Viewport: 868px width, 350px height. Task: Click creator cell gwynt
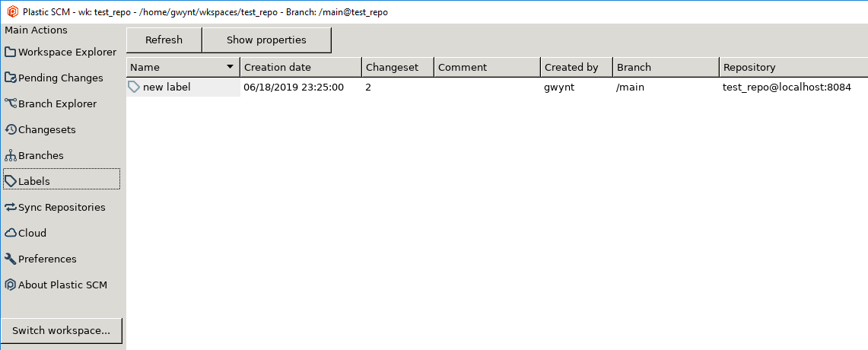pos(560,87)
